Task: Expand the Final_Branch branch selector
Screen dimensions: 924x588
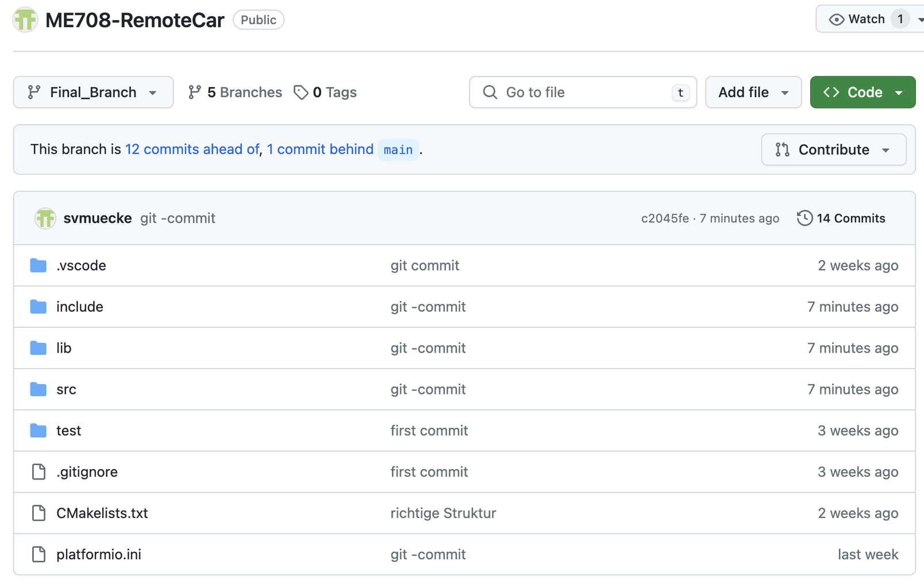Action: tap(93, 92)
